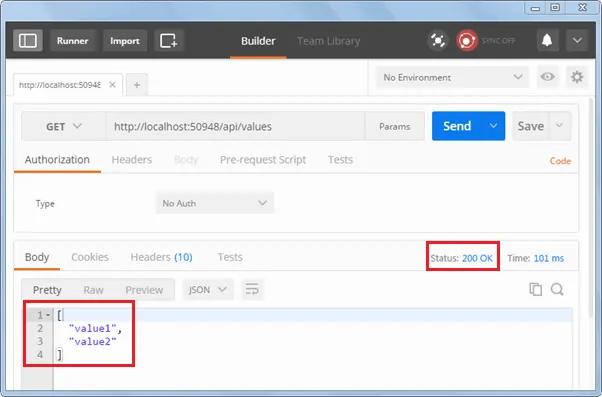The image size is (602, 397).
Task: Minimize the Postman window
Action: click(536, 8)
